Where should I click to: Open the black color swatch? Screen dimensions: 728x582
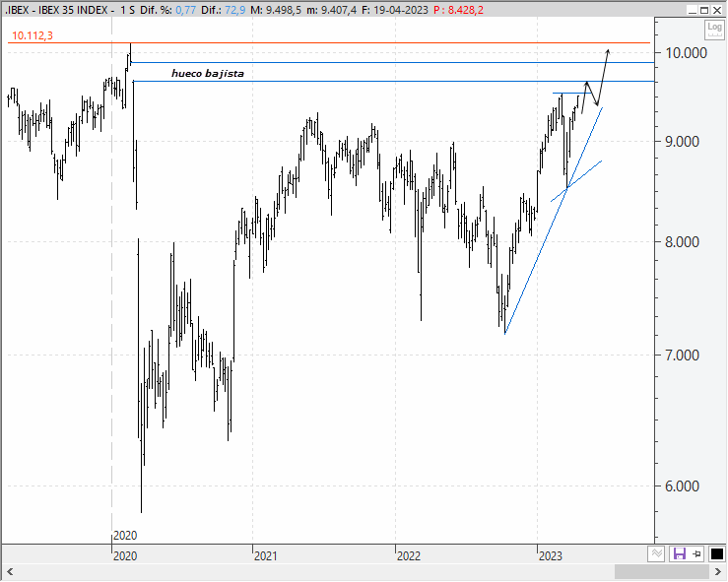(x=716, y=553)
